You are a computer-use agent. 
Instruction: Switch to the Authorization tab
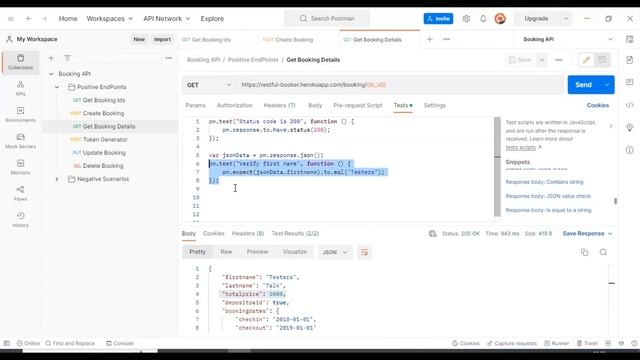click(235, 105)
